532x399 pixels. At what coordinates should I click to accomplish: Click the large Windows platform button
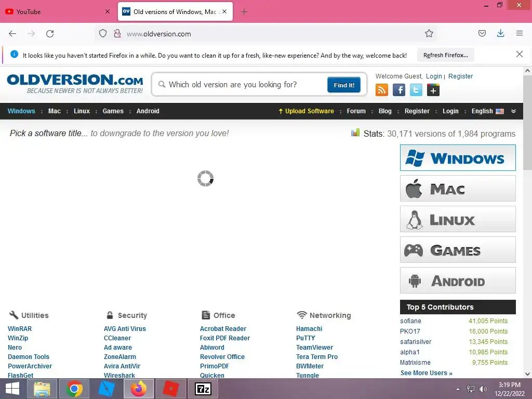tap(458, 158)
